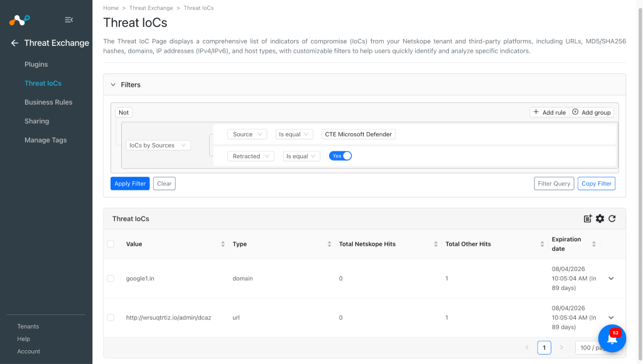Open Business Rules page
The height and width of the screenshot is (364, 643).
point(48,102)
